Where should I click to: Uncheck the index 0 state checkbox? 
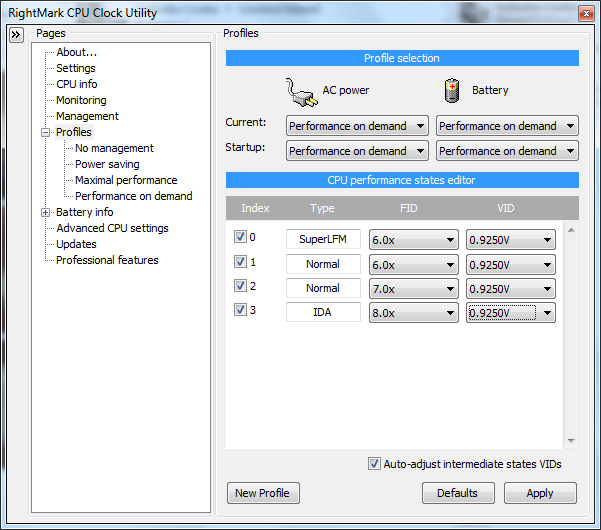coord(240,236)
